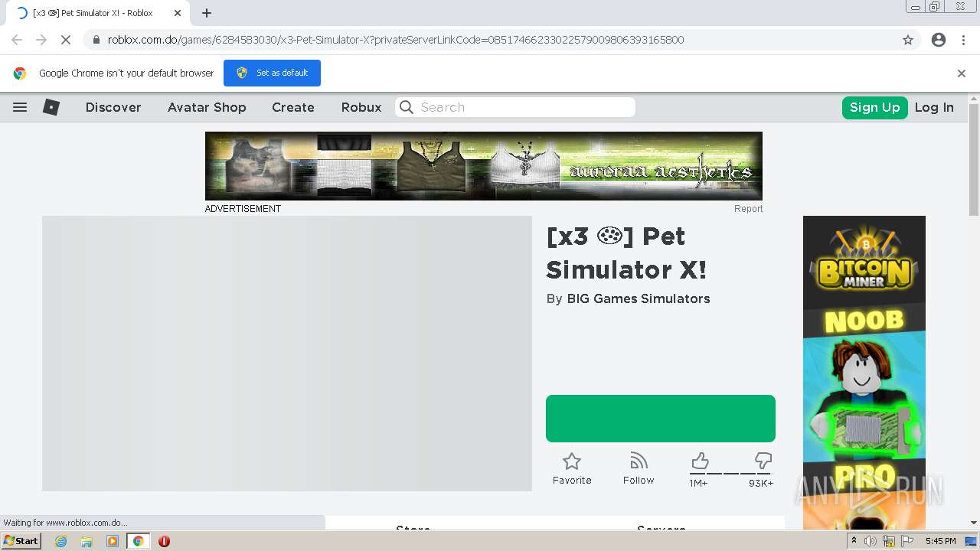Follow the game with feed icon

tap(639, 468)
